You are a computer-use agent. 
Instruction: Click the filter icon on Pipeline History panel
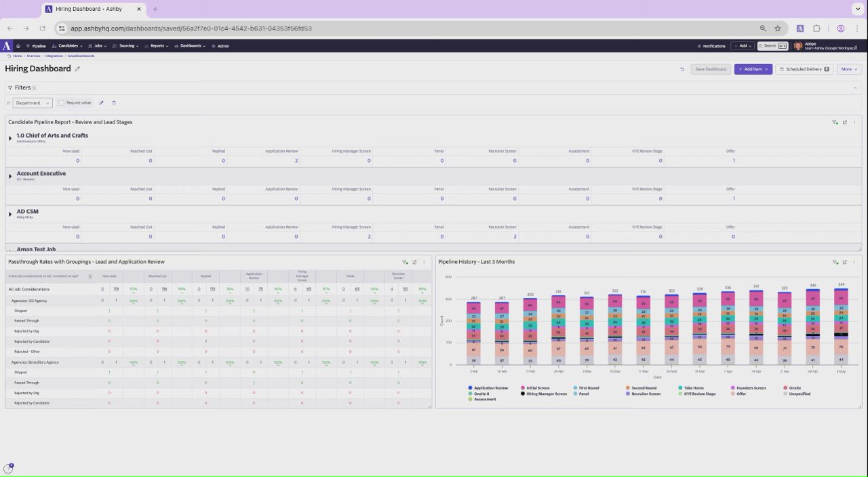point(835,262)
